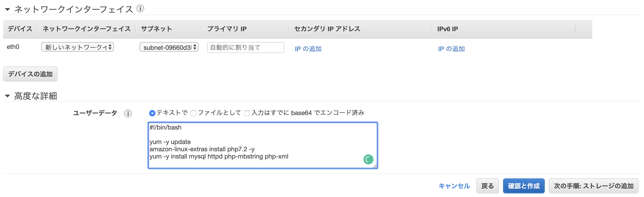This screenshot has height=197, width=644.
Task: Click the デバイスの追加 button
Action: pos(30,74)
